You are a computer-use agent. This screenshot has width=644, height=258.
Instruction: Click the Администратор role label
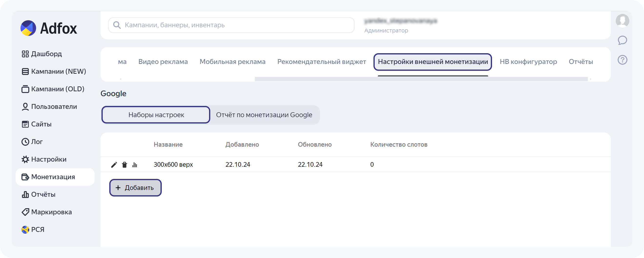click(x=386, y=31)
